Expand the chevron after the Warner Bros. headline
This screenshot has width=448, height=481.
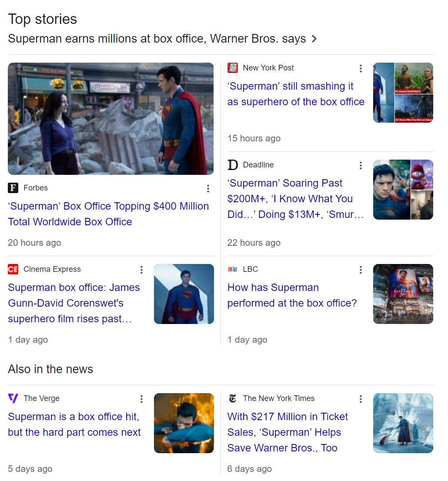point(314,39)
